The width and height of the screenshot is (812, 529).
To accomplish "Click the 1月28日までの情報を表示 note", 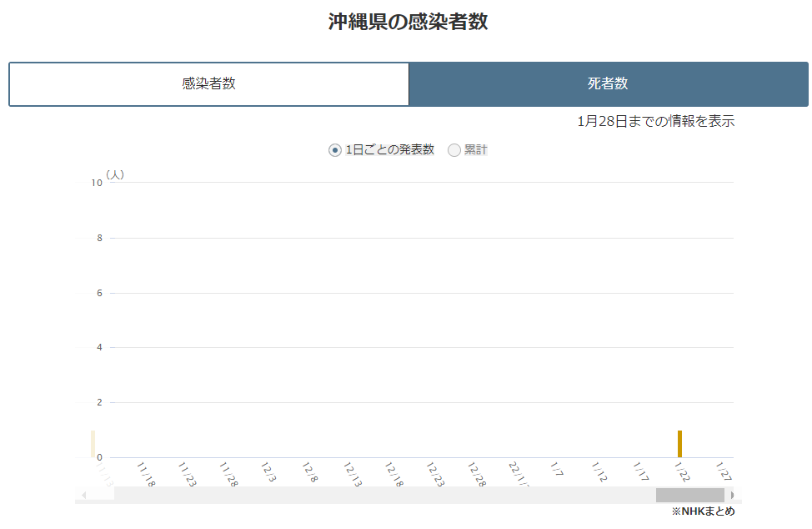I will point(655,121).
